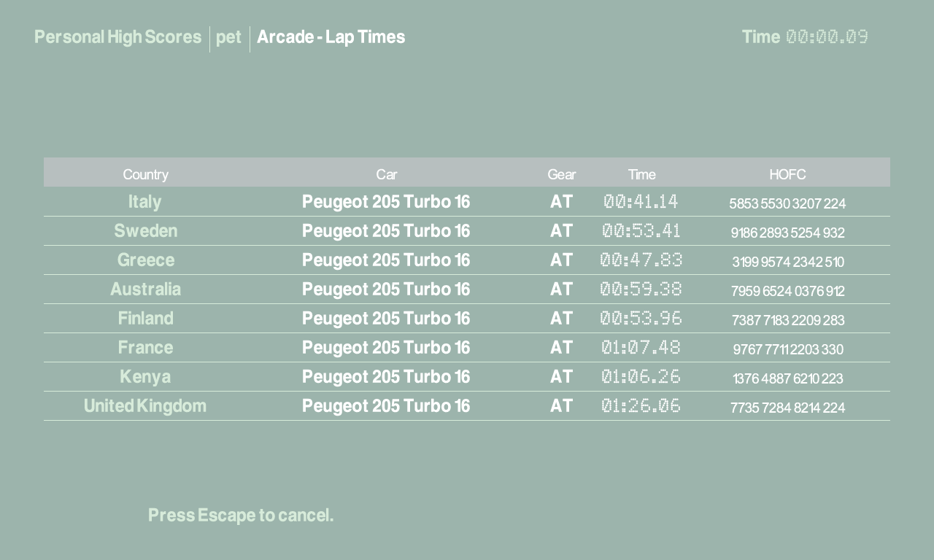Pick the Finland country entry

coord(145,319)
